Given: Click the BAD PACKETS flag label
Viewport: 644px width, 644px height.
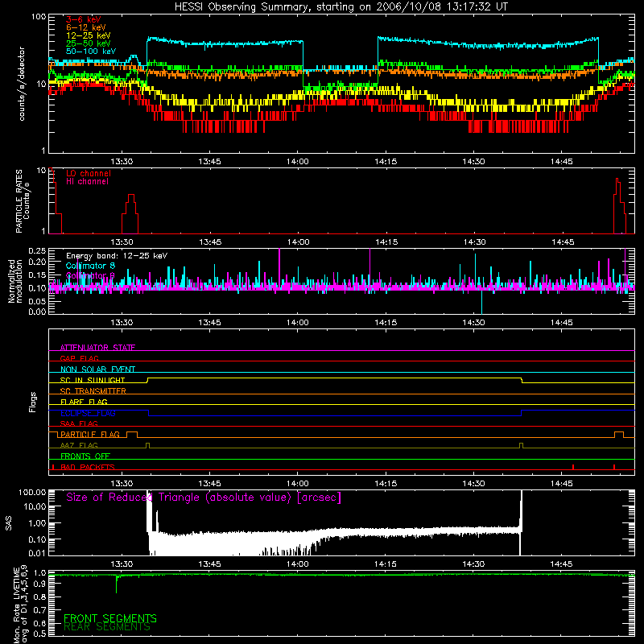Looking at the screenshot, I should tap(88, 467).
